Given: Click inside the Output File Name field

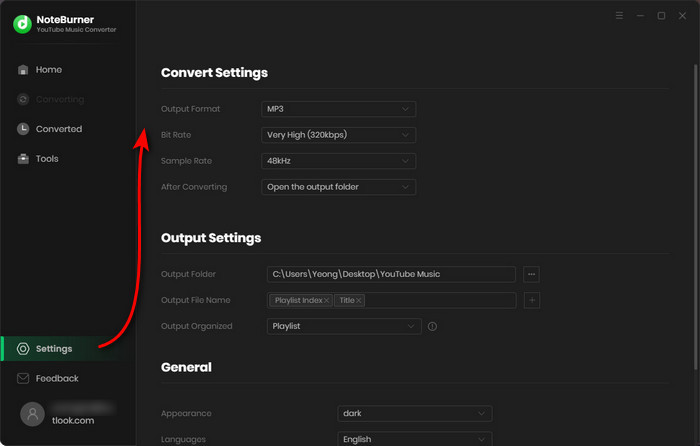Looking at the screenshot, I should pyautogui.click(x=392, y=300).
